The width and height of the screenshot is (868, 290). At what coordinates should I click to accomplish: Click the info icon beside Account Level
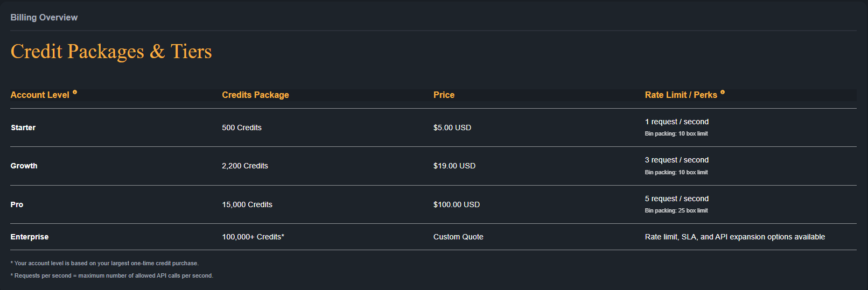click(75, 92)
